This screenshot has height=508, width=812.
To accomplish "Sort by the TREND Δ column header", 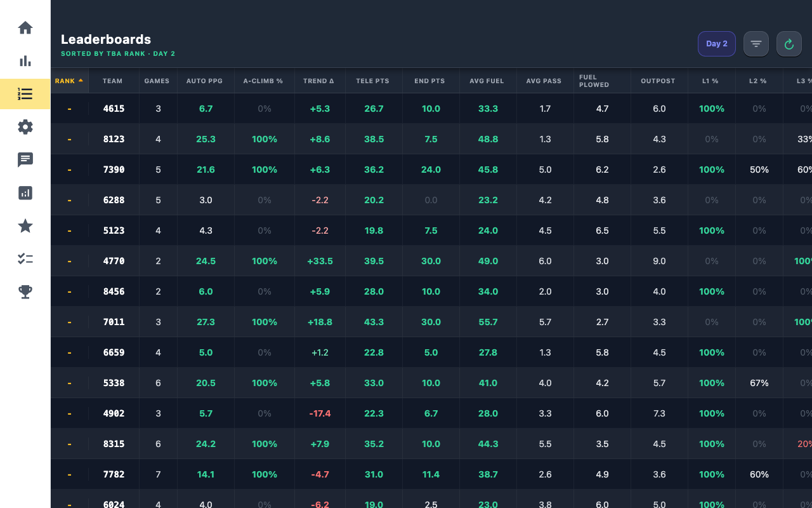I will tap(320, 81).
